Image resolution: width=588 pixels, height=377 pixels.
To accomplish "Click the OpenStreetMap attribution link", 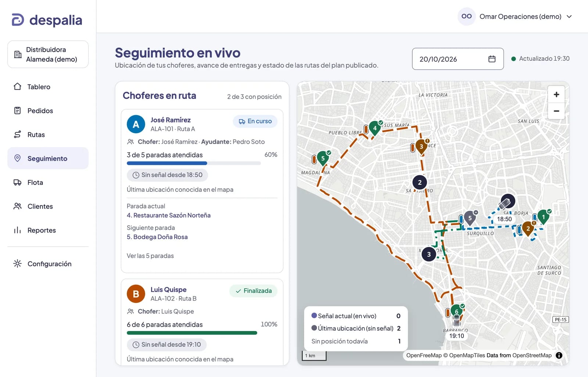I will pyautogui.click(x=532, y=355).
